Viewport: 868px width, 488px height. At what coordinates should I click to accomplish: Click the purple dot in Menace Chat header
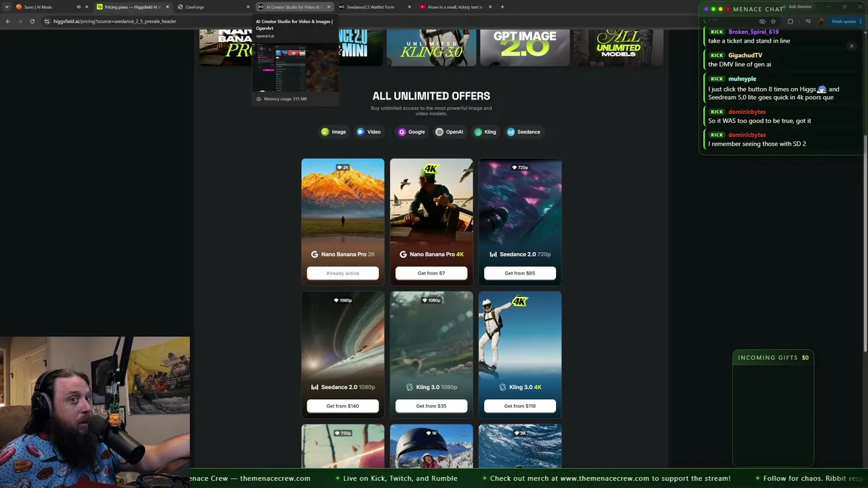click(x=707, y=9)
